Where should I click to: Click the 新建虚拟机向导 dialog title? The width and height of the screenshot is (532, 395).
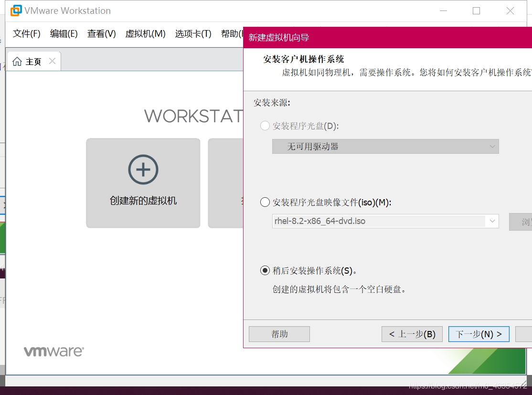pyautogui.click(x=278, y=37)
